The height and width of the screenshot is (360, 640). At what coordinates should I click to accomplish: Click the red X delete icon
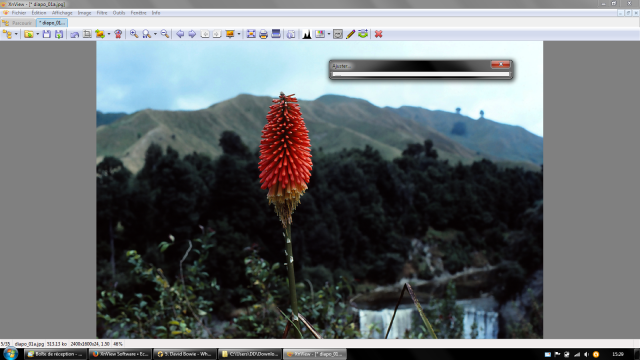(378, 34)
